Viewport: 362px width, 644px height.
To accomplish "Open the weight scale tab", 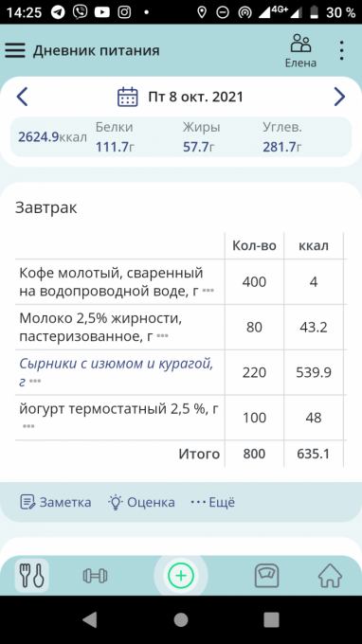I will (267, 576).
